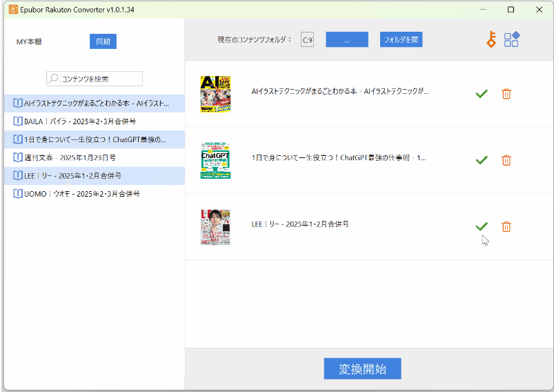The width and height of the screenshot is (554, 392).
Task: Click 1日で身について title in conversion list
Action: point(339,157)
